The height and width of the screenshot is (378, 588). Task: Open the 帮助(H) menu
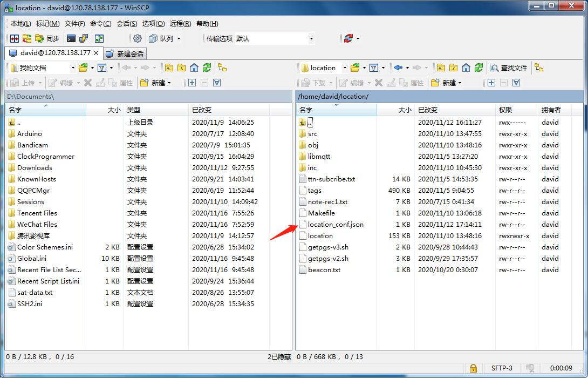point(207,24)
